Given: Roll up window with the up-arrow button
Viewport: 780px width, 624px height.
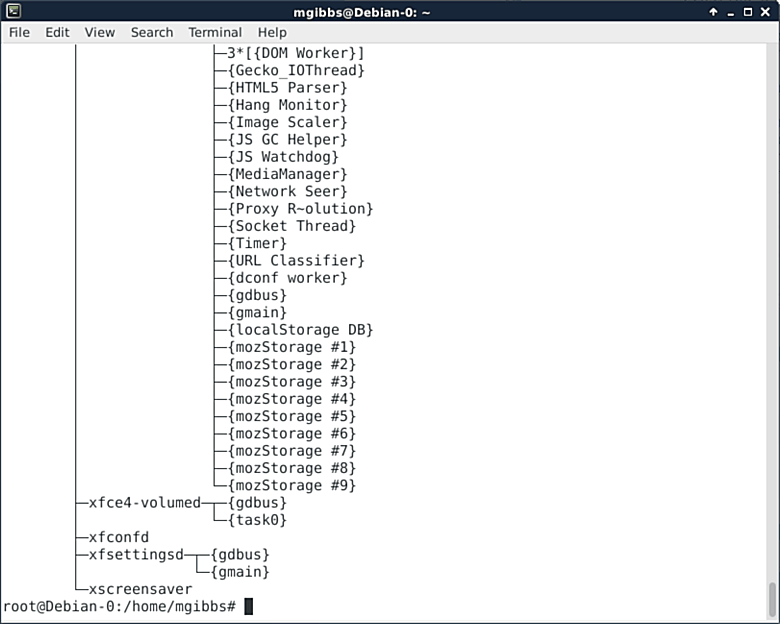Looking at the screenshot, I should click(713, 11).
